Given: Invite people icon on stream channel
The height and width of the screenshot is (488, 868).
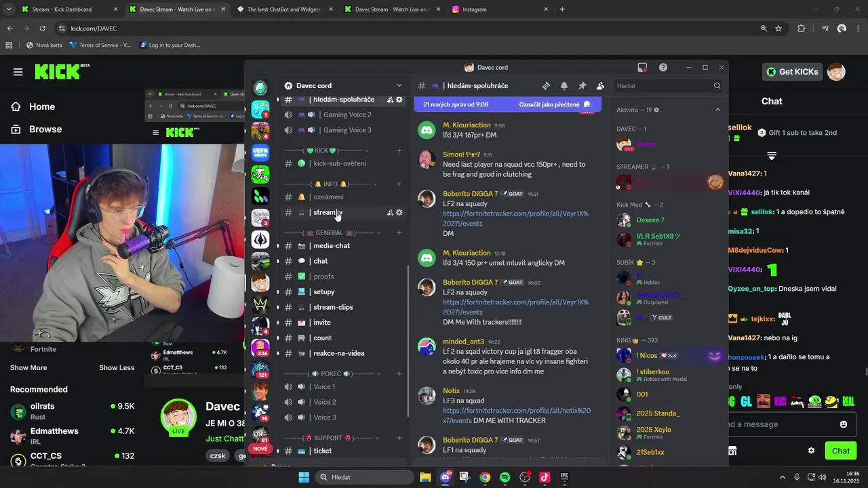Looking at the screenshot, I should coord(390,212).
